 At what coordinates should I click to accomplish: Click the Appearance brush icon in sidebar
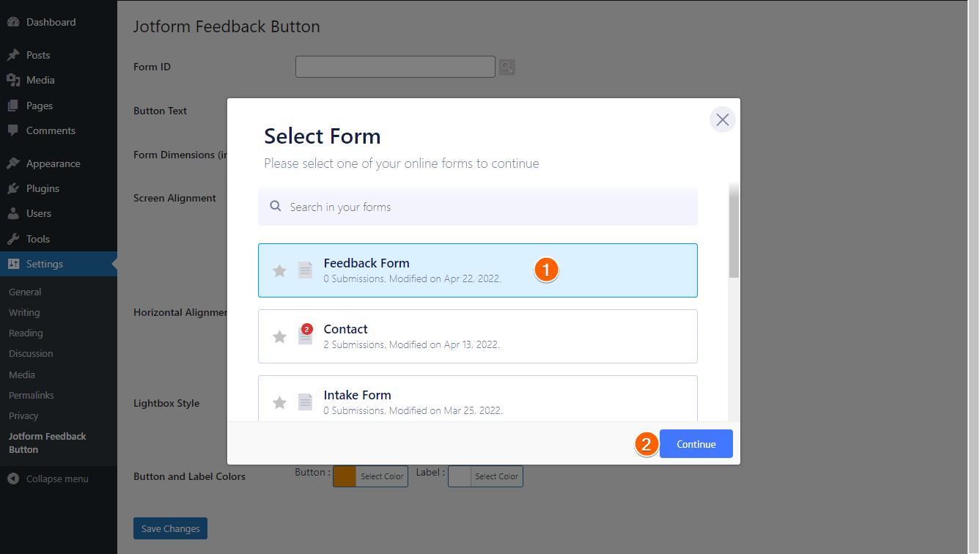(x=13, y=164)
